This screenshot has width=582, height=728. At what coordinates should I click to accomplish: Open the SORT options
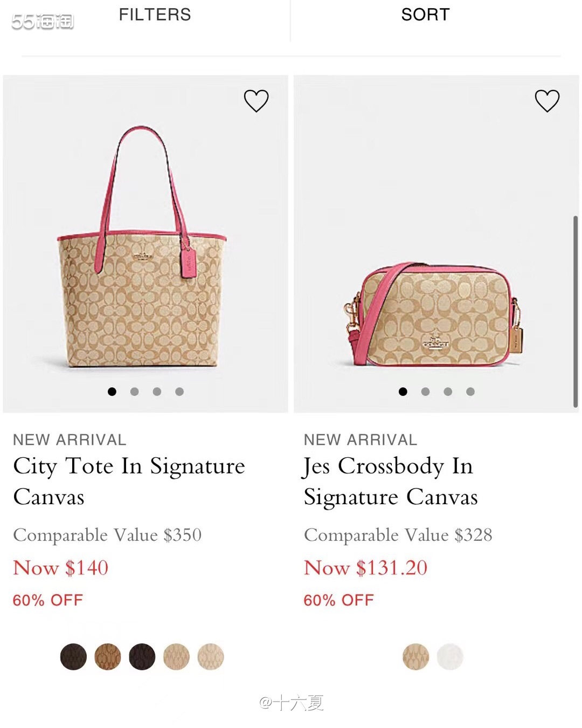425,15
